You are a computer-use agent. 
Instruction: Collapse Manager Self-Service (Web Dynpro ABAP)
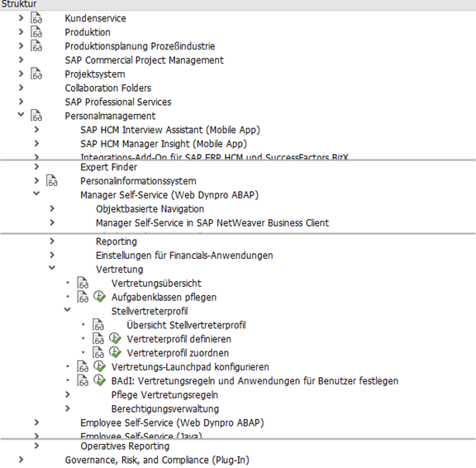point(36,193)
